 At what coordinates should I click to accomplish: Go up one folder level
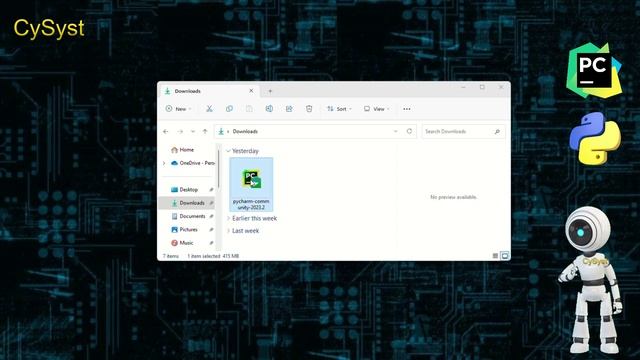point(205,131)
